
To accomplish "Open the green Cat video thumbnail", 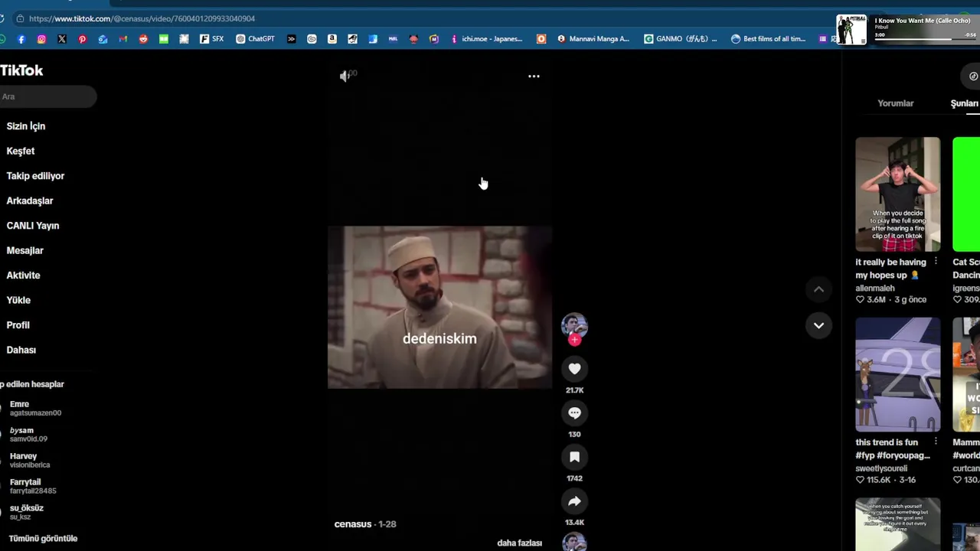I will pos(966,194).
